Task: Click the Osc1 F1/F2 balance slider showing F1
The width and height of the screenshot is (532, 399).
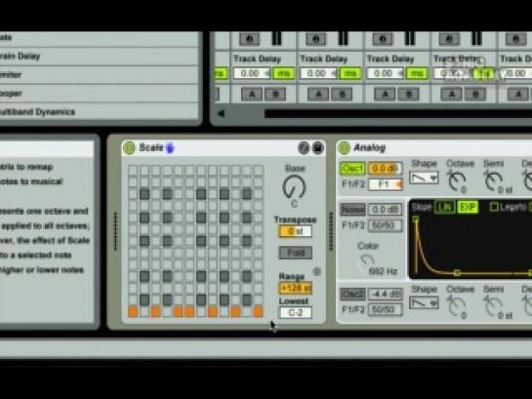Action: [x=385, y=184]
